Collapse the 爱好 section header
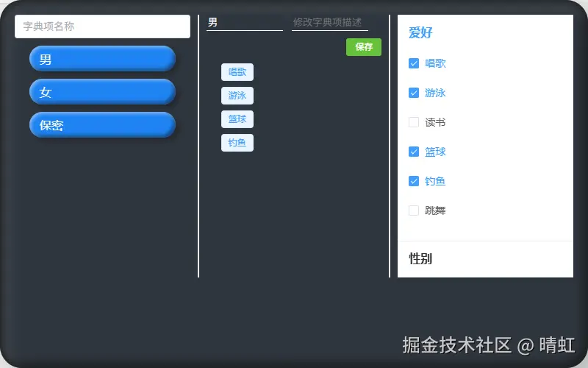 [x=485, y=32]
